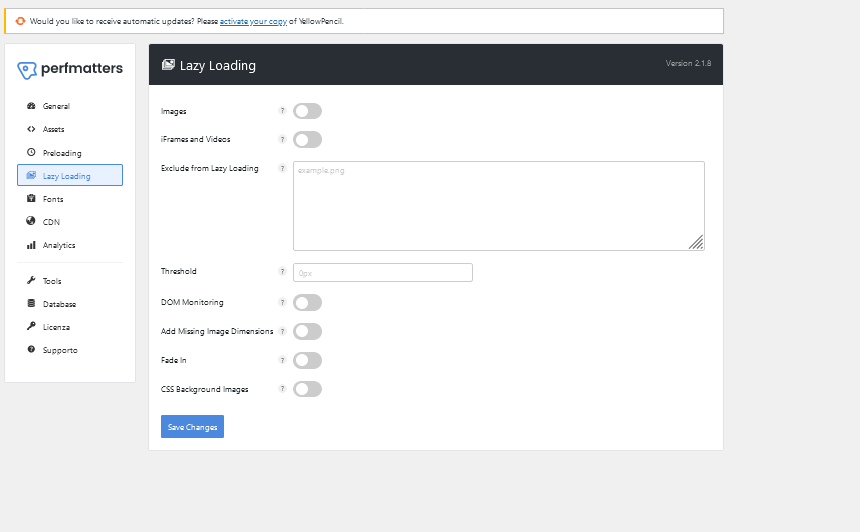
Task: Click the Lazy Loading image icon in sidebar
Action: click(31, 176)
